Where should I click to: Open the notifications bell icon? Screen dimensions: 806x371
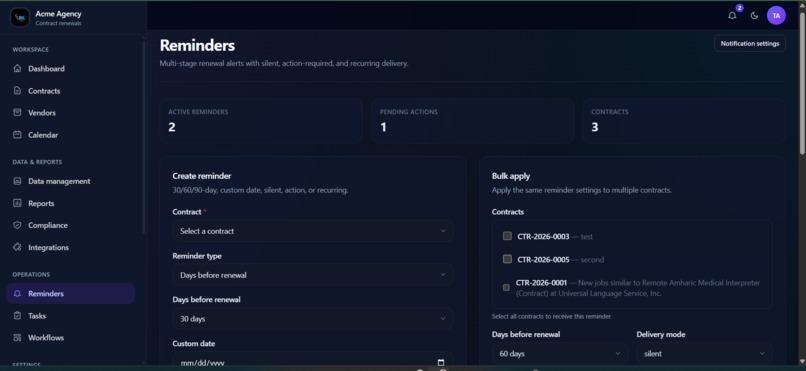[x=732, y=15]
